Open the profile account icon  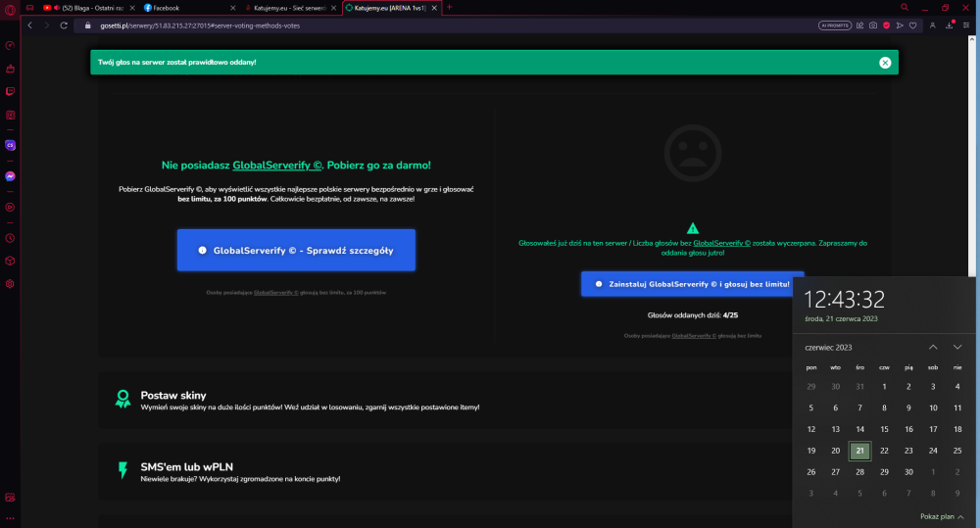coord(933,25)
